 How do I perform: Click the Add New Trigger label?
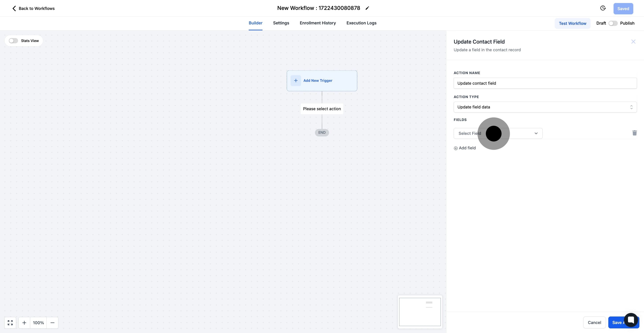[x=318, y=80]
